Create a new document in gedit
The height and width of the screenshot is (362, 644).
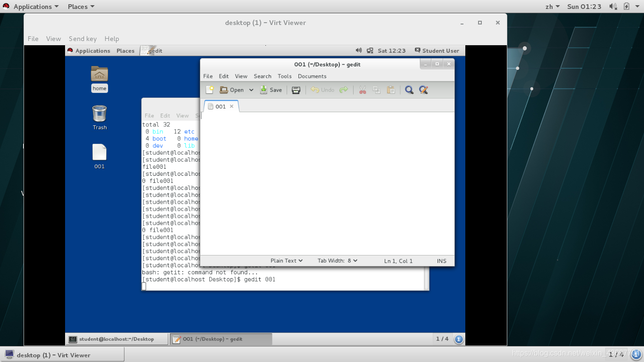(x=210, y=90)
